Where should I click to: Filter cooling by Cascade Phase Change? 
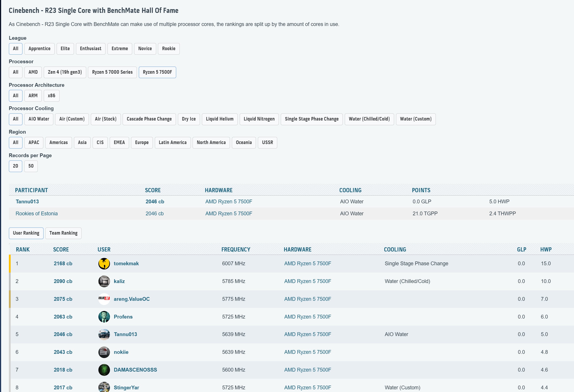(149, 119)
